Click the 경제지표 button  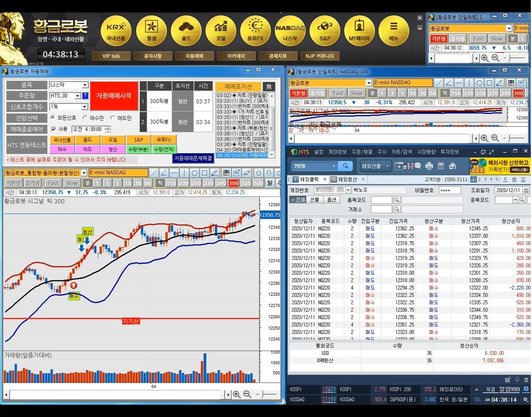click(278, 56)
